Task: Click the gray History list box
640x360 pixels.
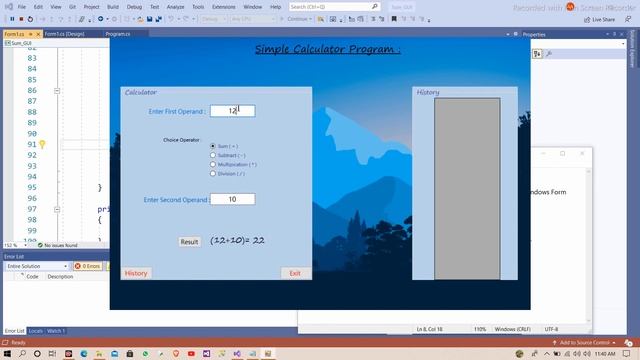Action: click(x=467, y=189)
